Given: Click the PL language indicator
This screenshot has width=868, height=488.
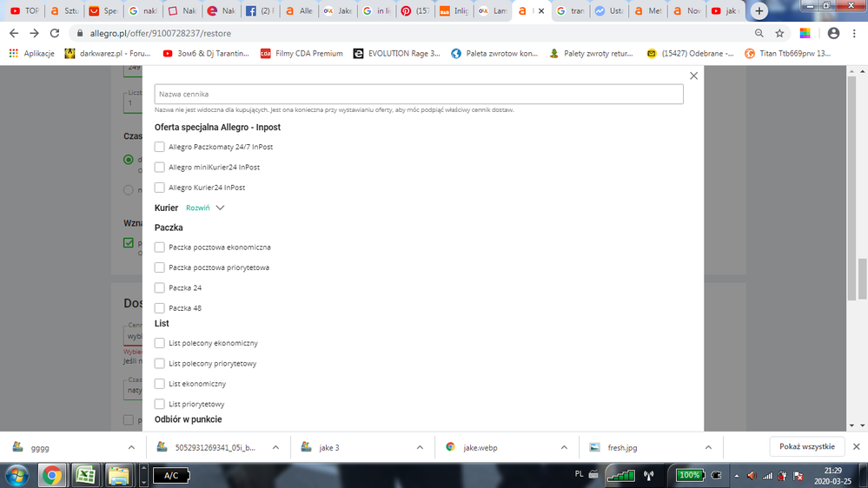Looking at the screenshot, I should click(579, 474).
